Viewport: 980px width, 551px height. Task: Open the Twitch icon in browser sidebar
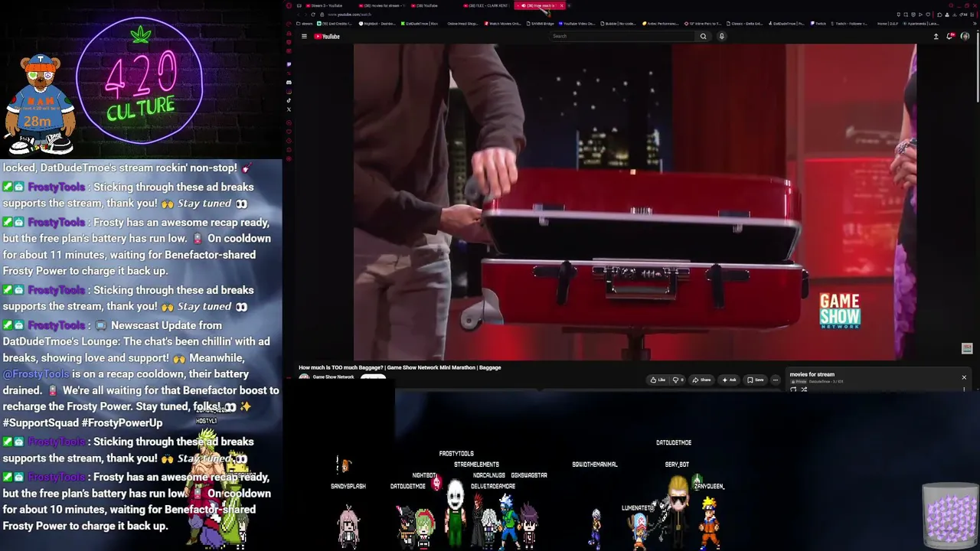click(x=289, y=64)
